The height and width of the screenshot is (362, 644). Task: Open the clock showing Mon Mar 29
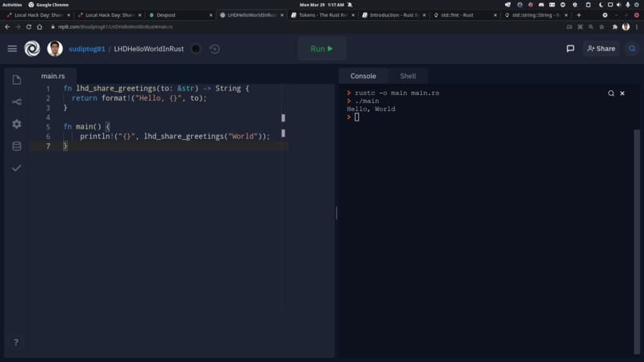[322, 5]
